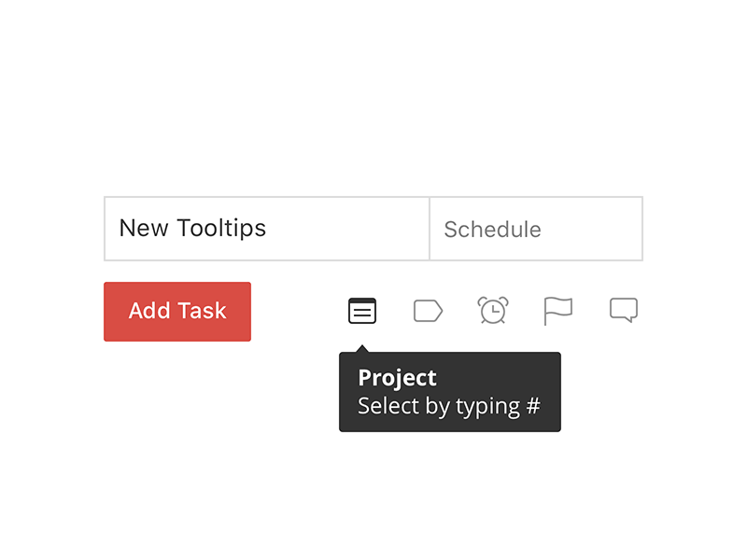Set a reminder with the alarm clock icon

click(493, 311)
